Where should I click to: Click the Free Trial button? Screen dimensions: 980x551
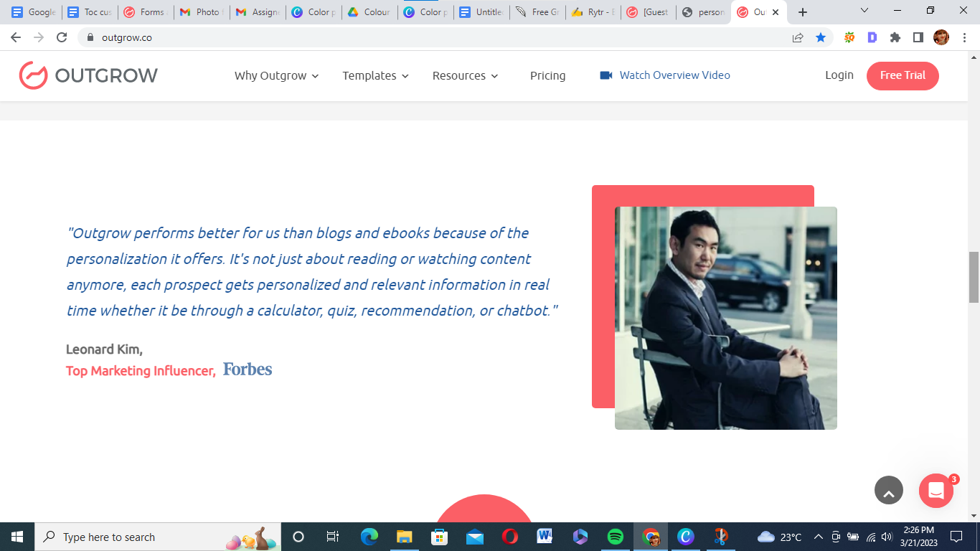(x=902, y=75)
